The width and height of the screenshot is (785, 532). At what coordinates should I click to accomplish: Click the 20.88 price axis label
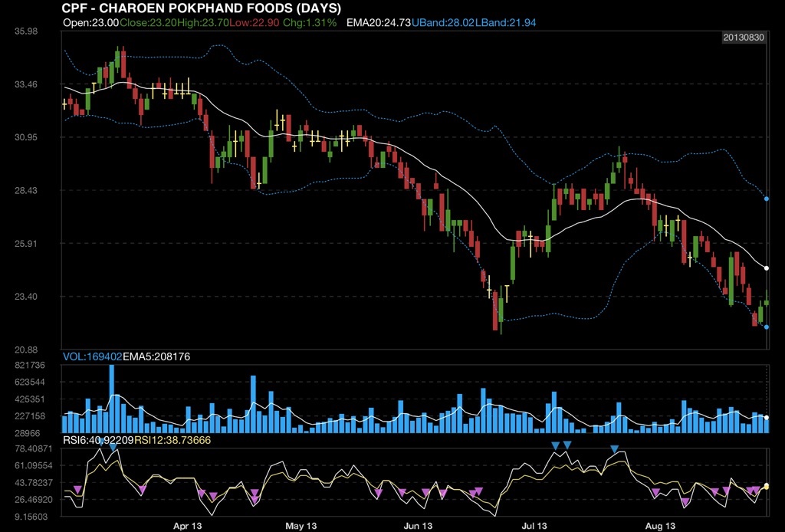[x=26, y=350]
